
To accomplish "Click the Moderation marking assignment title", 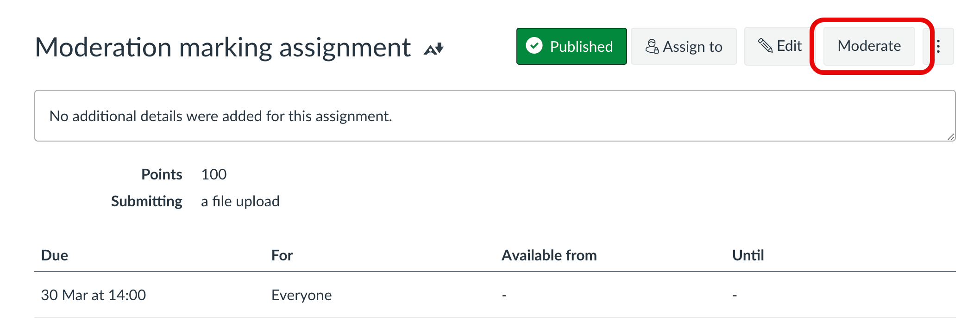I will pos(223,47).
